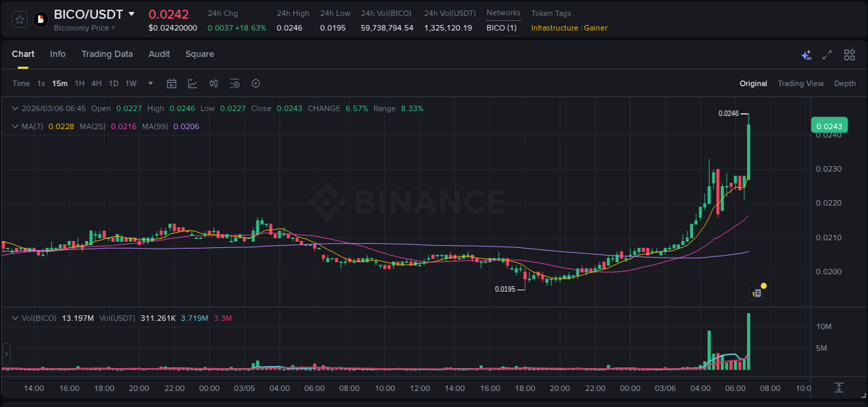Enable the Depth chart view
This screenshot has width=868, height=407.
click(845, 83)
